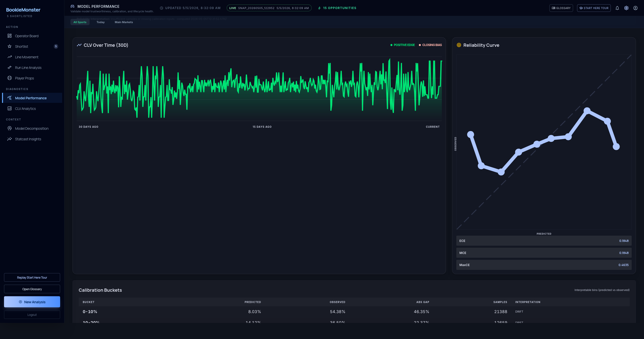Image resolution: width=644 pixels, height=339 pixels.
Task: Open Player Props baseball icon
Action: click(x=10, y=78)
